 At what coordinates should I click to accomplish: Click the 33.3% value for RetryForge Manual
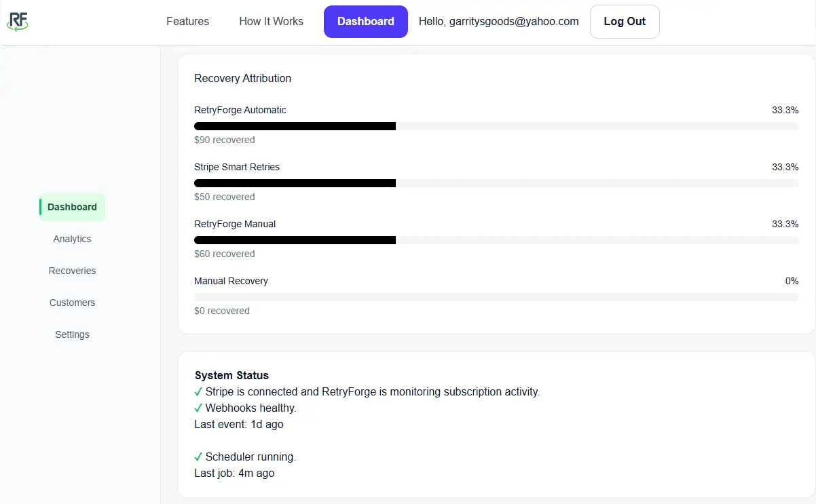tap(785, 224)
